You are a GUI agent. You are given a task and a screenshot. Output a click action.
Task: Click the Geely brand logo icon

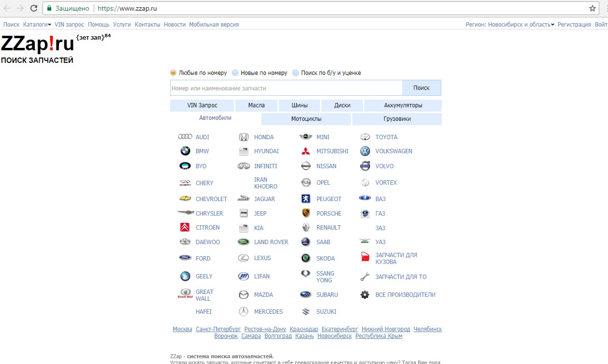pyautogui.click(x=185, y=276)
